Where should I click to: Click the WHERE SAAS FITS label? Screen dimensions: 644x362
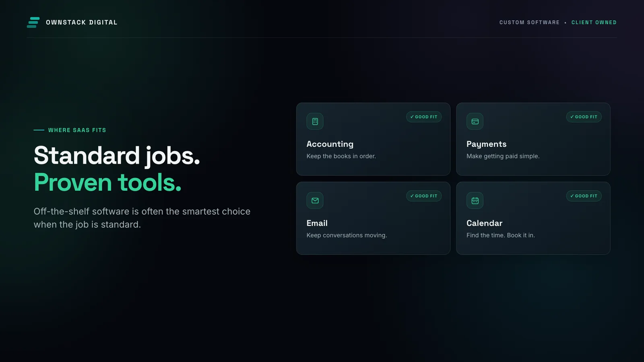pos(77,130)
